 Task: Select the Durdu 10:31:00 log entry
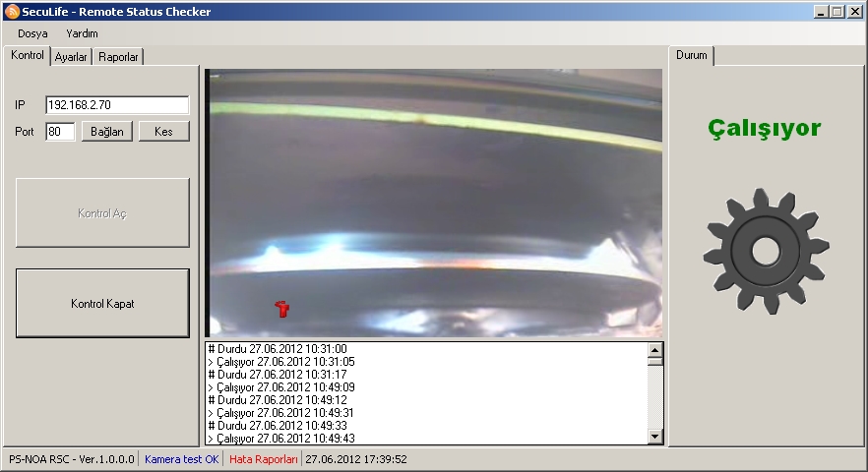279,349
